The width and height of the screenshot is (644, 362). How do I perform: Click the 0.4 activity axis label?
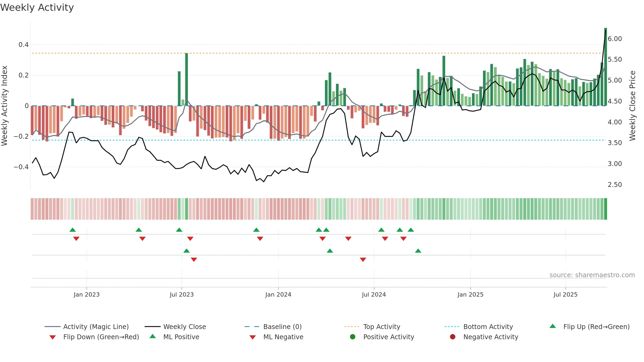tap(24, 45)
